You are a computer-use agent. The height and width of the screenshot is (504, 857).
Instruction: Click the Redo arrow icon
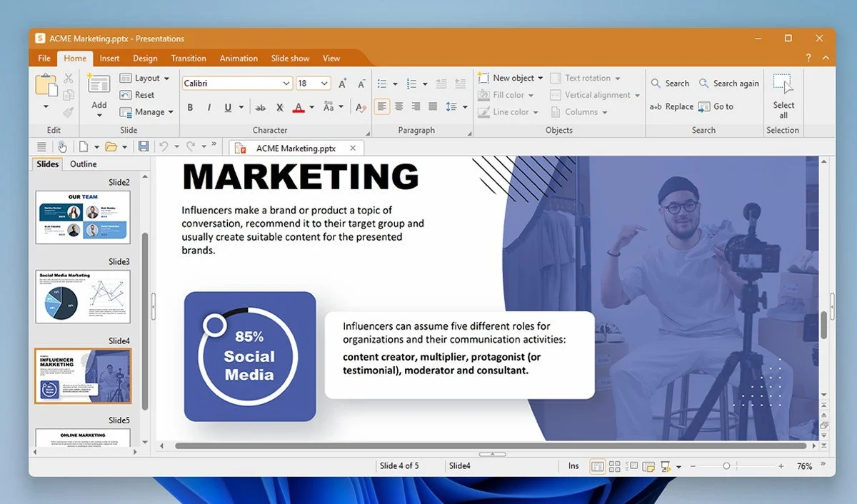pyautogui.click(x=191, y=147)
